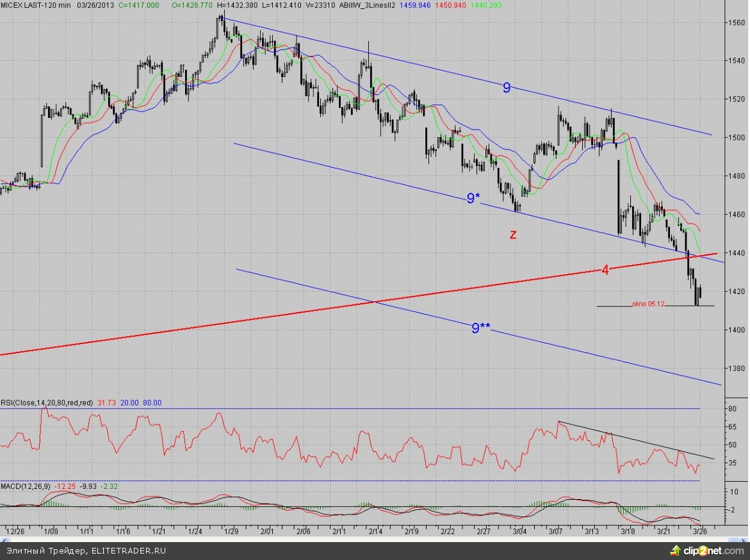Click the 'okno 05.12' level annotation

pyautogui.click(x=648, y=304)
